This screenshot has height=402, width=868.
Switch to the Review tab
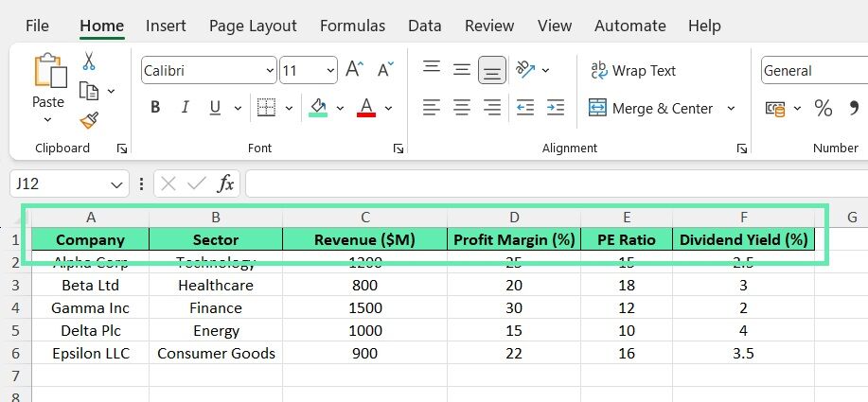tap(489, 26)
